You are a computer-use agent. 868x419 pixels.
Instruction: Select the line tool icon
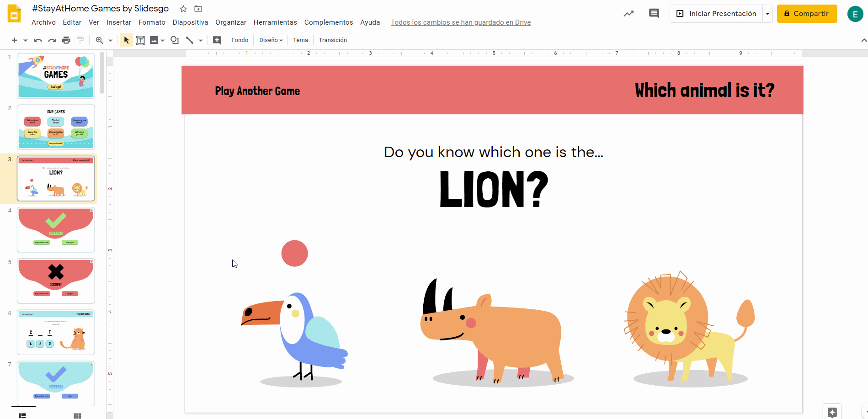[189, 40]
